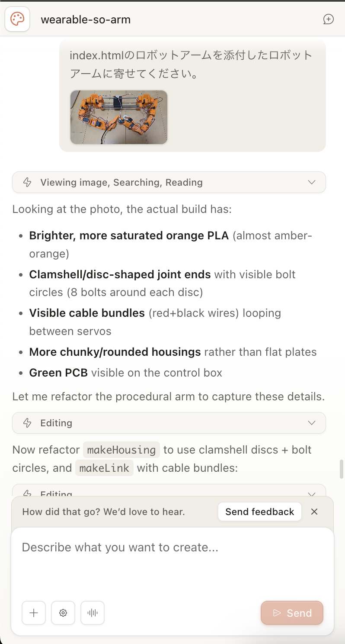Image resolution: width=345 pixels, height=644 pixels.
Task: Expand the first Editing step chevron
Action: coord(312,423)
